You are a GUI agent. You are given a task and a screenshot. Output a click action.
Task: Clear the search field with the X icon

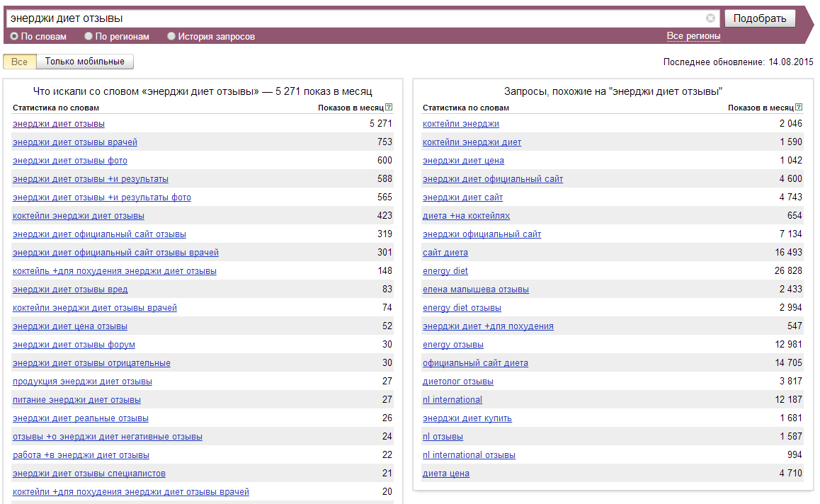710,18
